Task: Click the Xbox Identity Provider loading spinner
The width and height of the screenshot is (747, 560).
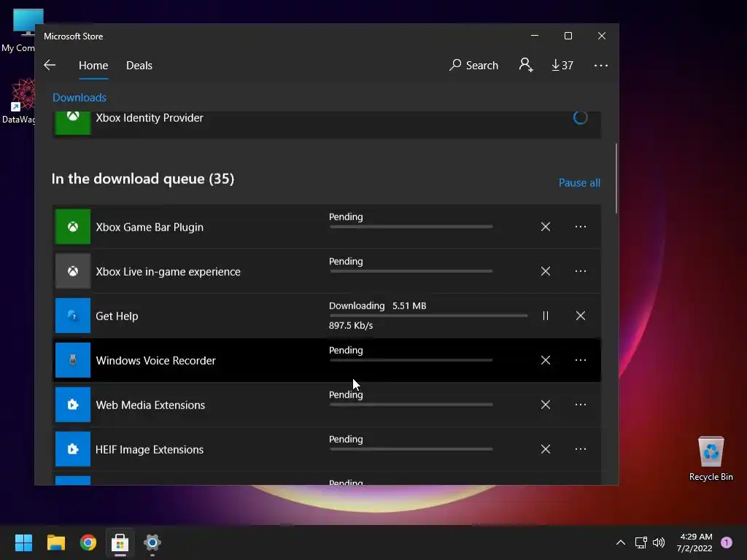Action: [x=580, y=117]
